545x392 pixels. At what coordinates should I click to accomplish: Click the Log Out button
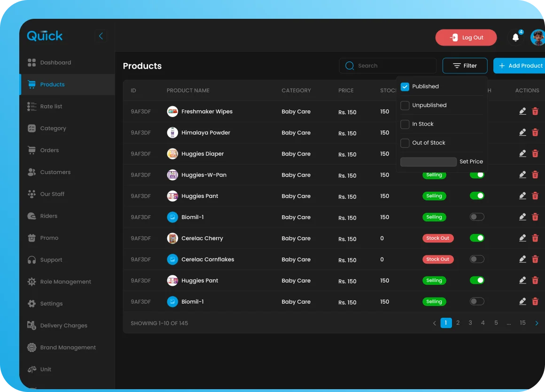click(466, 38)
